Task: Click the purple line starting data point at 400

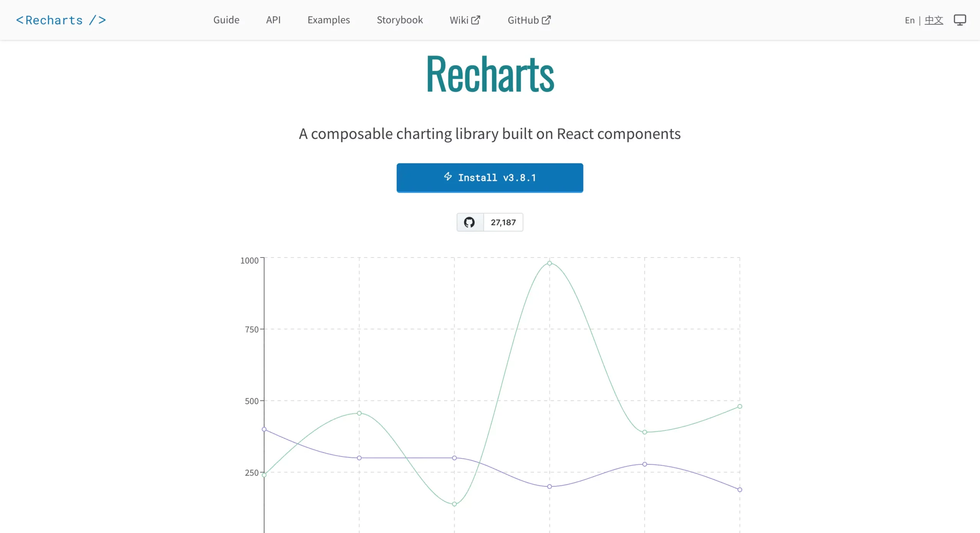Action: pyautogui.click(x=264, y=429)
